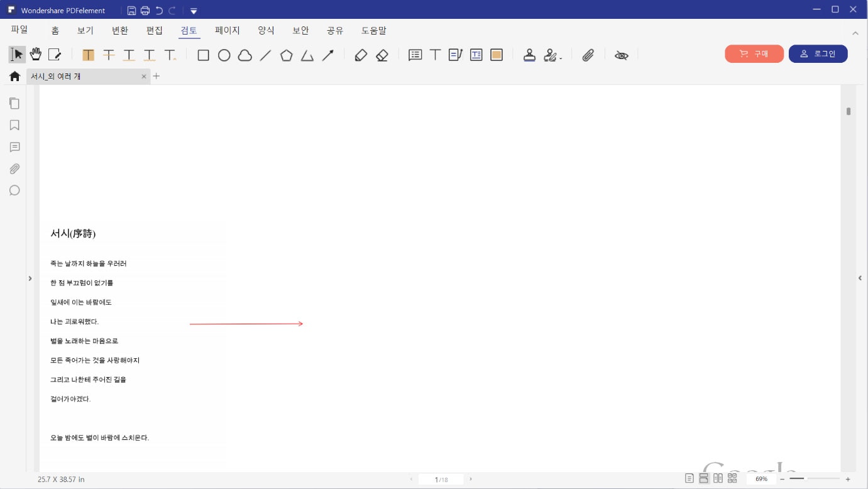Image resolution: width=868 pixels, height=489 pixels.
Task: Switch to the 보기 tab
Action: click(x=85, y=30)
